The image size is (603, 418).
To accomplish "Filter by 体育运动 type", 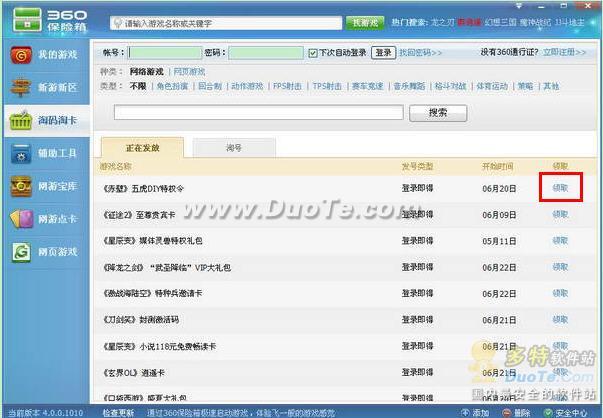I will tap(492, 86).
